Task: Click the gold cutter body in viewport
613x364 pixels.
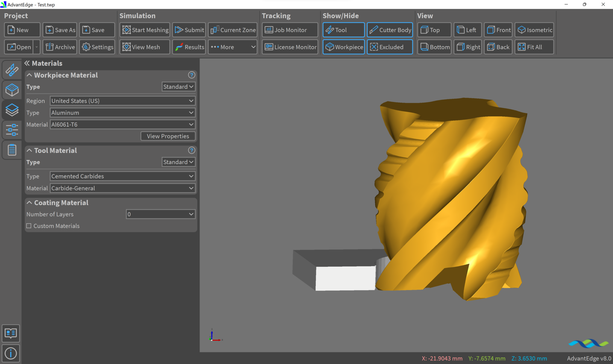Action: pos(449,195)
